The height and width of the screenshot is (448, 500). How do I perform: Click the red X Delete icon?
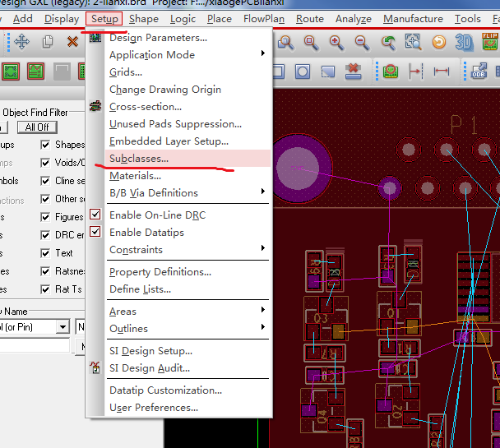[x=74, y=42]
